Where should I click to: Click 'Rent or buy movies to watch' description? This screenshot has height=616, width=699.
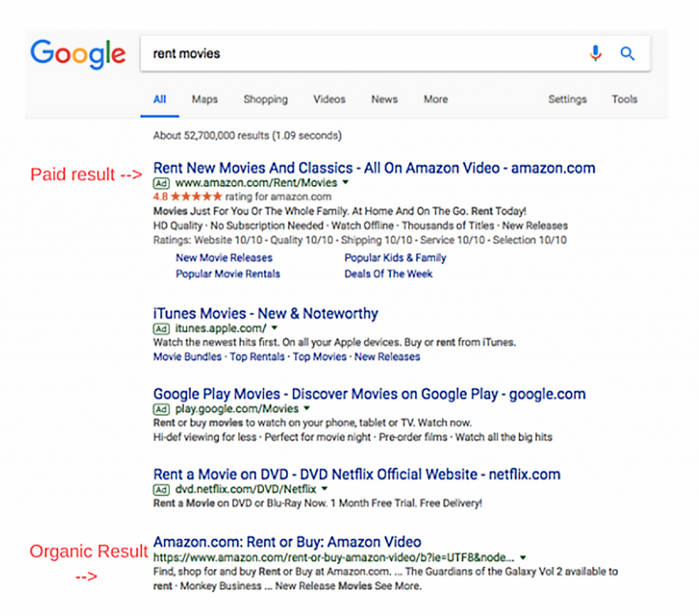[x=312, y=423]
